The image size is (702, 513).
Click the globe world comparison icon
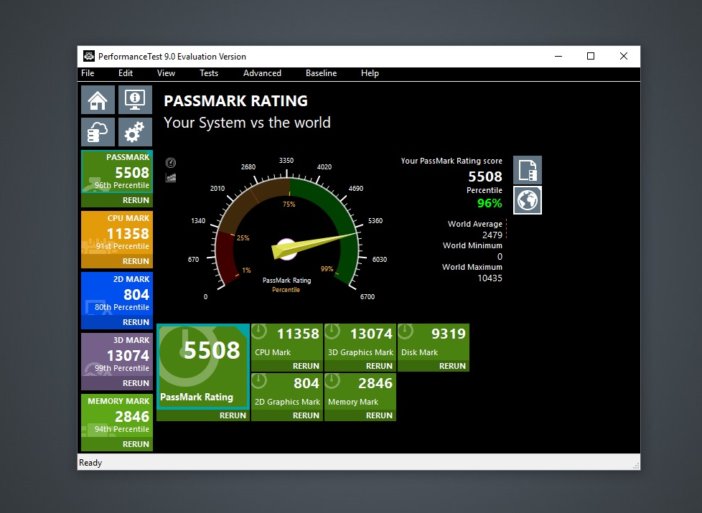(527, 200)
